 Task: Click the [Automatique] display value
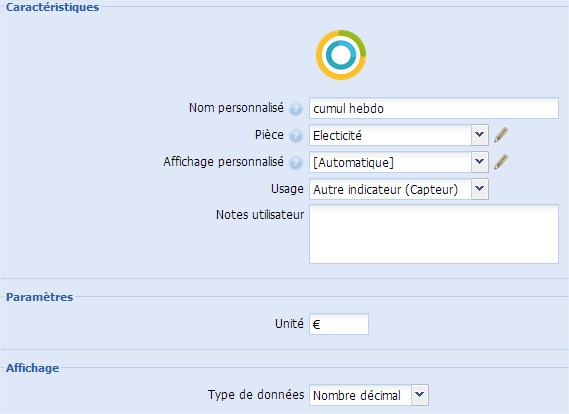[x=353, y=163]
